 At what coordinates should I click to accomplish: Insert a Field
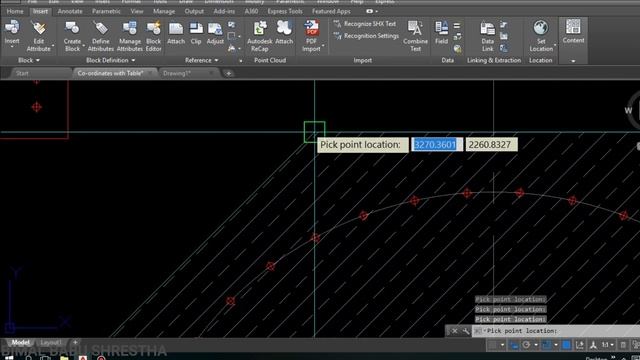tap(441, 33)
